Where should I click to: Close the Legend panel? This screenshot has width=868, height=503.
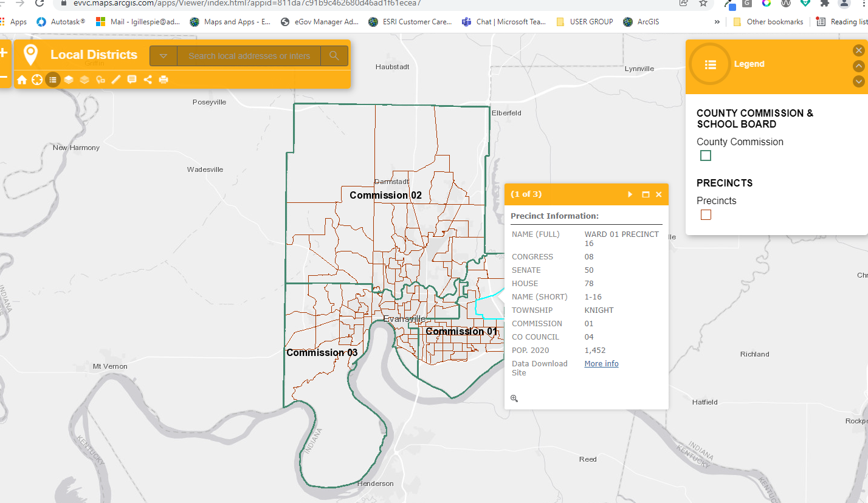[x=858, y=50]
